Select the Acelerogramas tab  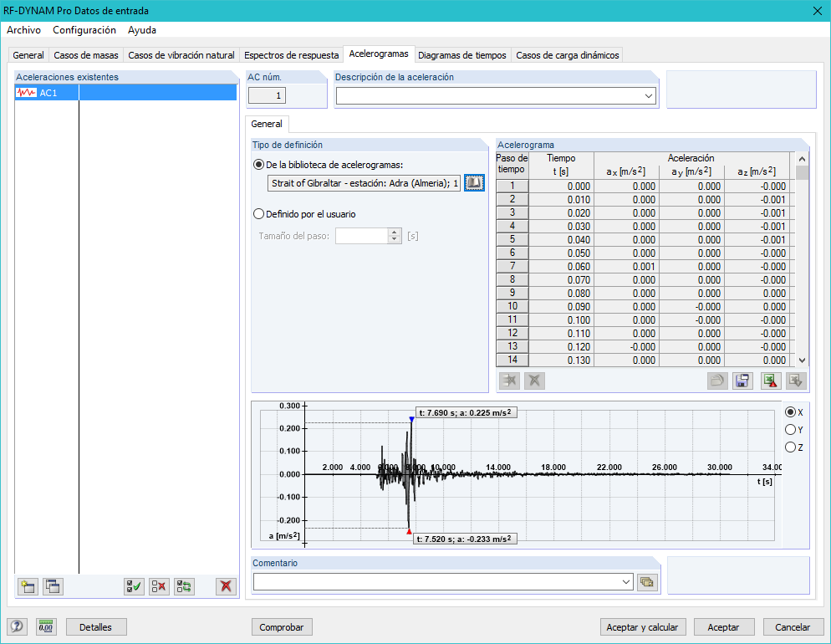click(x=379, y=54)
